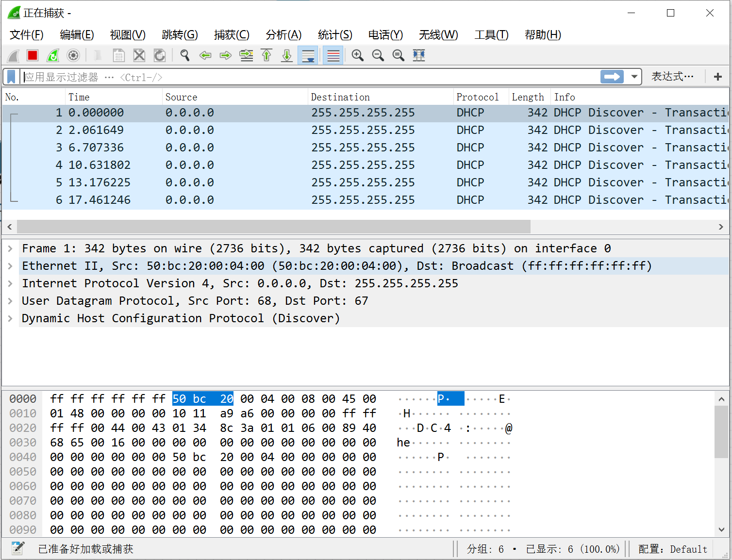Click the reload capture file icon
The image size is (732, 560).
[160, 56]
